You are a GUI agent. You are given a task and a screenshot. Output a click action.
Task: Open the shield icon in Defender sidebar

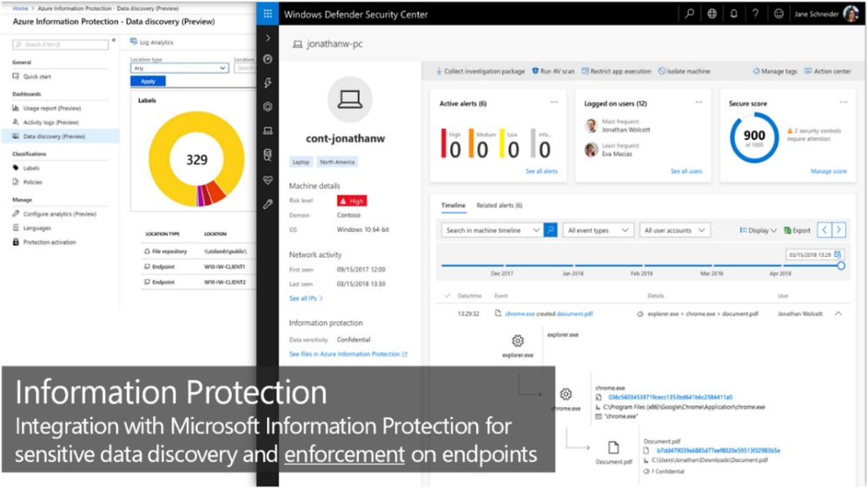pos(268,107)
